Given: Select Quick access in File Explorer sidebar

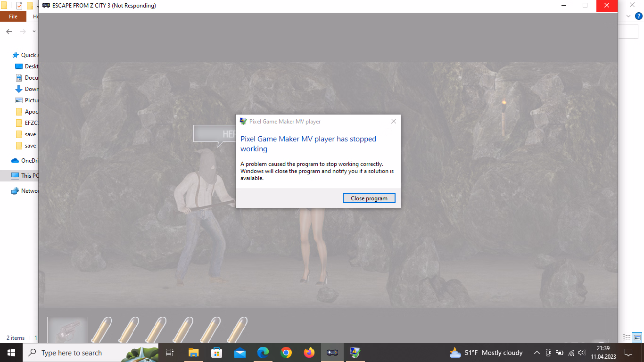Looking at the screenshot, I should (26, 55).
